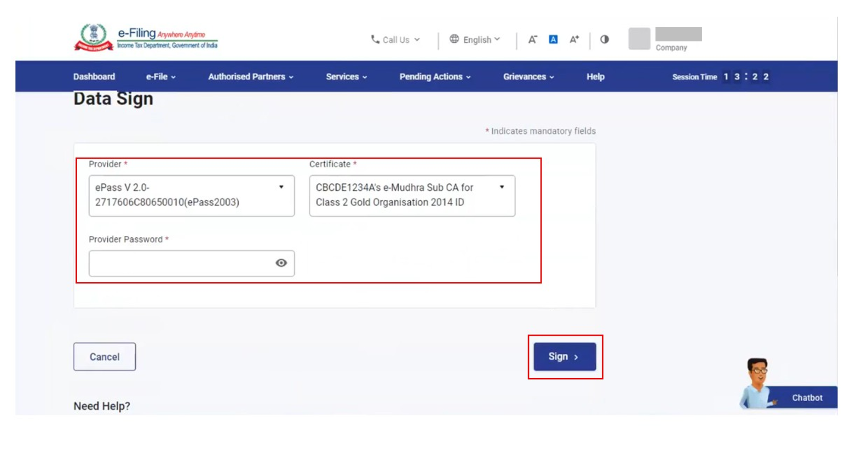Open the Provider dropdown
The image size is (868, 455).
tap(191, 195)
